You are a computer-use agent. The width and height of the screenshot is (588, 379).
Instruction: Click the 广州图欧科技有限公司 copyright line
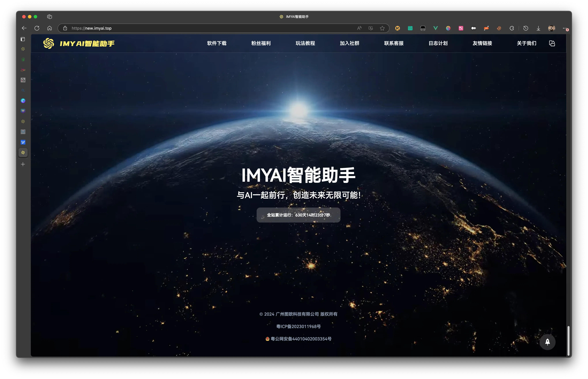[298, 314]
